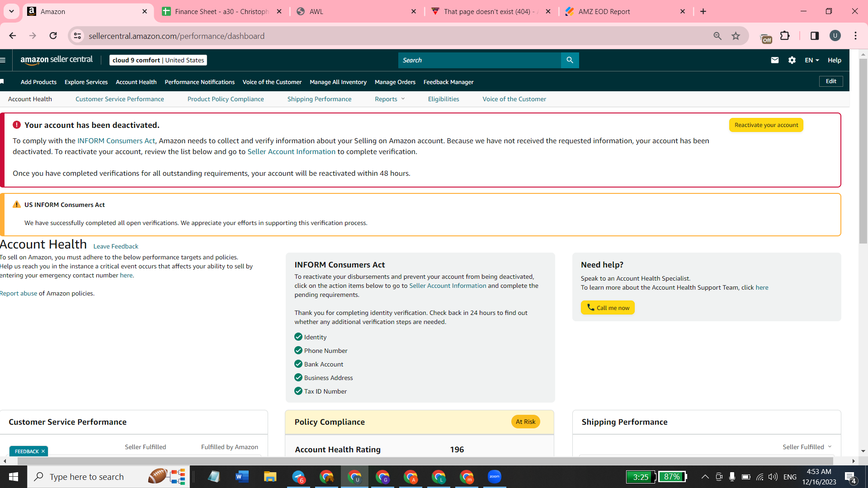Viewport: 868px width, 488px height.
Task: Click the Call me now button
Action: [608, 308]
